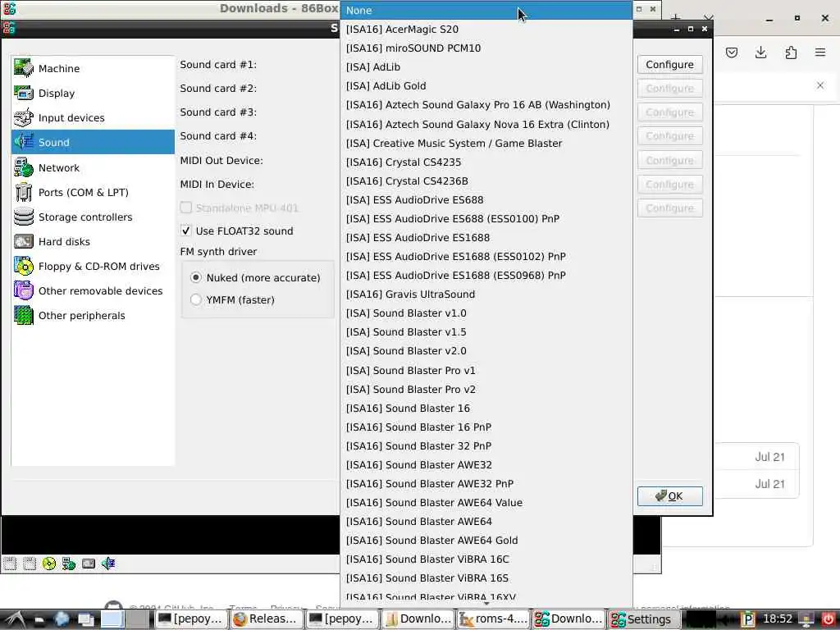This screenshot has width=840, height=630.
Task: Select [ISA] Sound Blaster v2.0
Action: point(486,351)
